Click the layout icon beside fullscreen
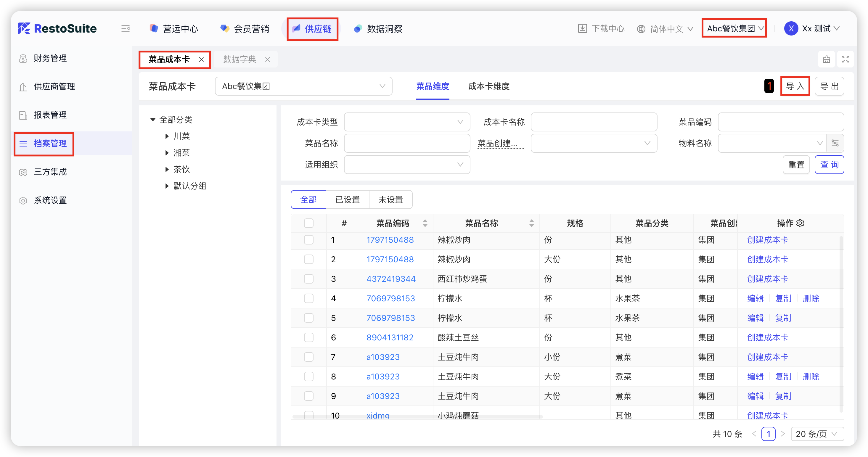868x457 pixels. [x=826, y=59]
